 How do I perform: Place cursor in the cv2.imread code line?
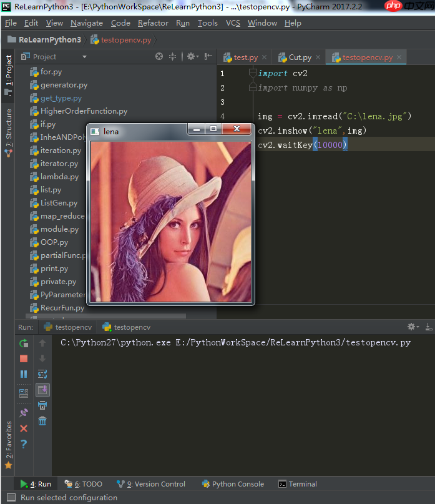pyautogui.click(x=334, y=116)
